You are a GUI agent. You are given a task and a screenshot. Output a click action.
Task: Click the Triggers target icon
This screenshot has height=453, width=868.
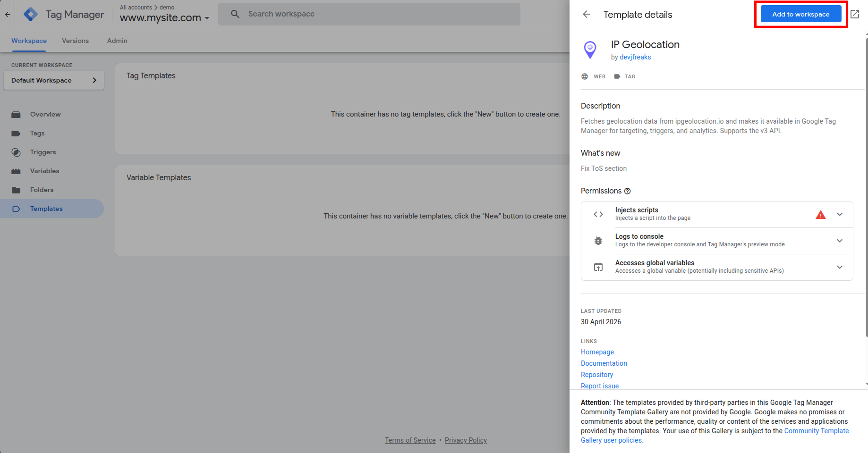point(16,152)
